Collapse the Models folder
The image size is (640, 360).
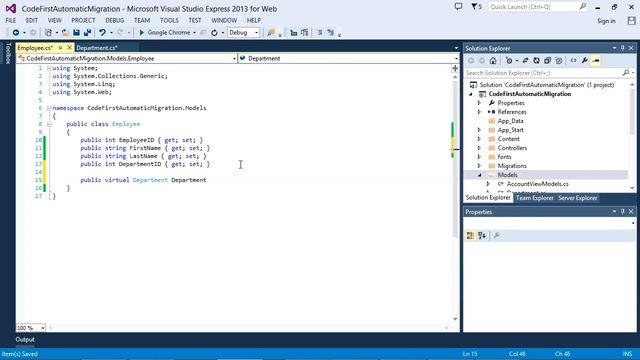480,175
